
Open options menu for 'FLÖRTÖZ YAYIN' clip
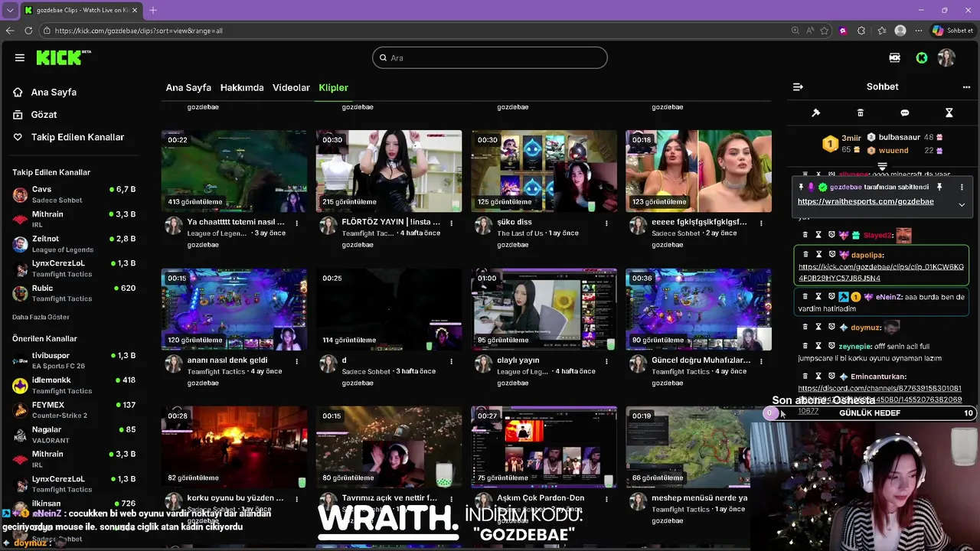tap(452, 223)
